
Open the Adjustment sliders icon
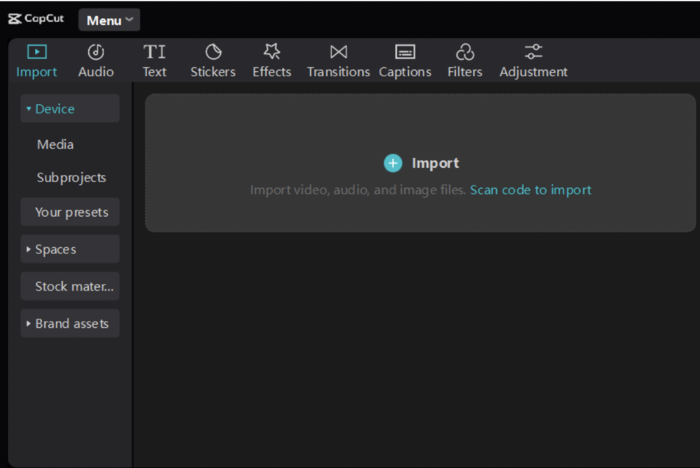click(x=533, y=52)
